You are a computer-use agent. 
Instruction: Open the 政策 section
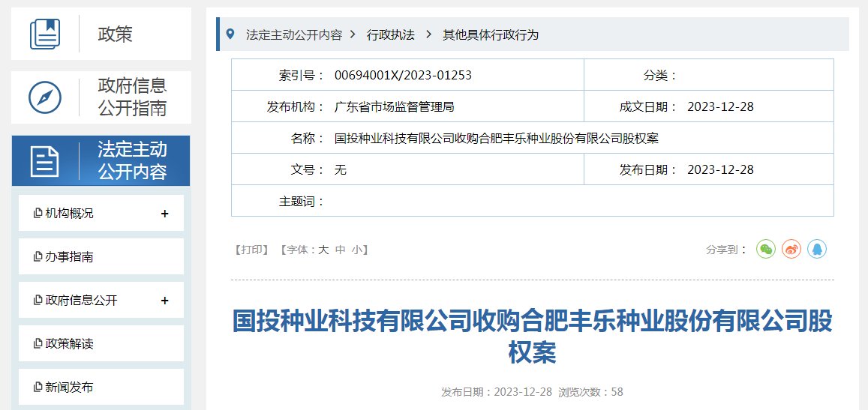pyautogui.click(x=101, y=34)
